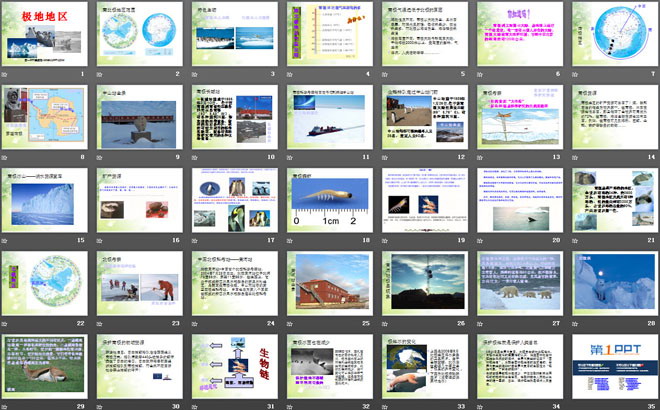The width and height of the screenshot is (660, 410).
Task: Open slide 33 with hand holding object
Action: (x=422, y=369)
